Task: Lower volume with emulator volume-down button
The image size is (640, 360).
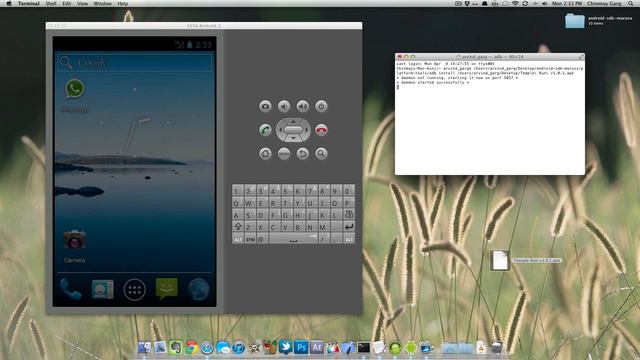Action: pos(284,107)
